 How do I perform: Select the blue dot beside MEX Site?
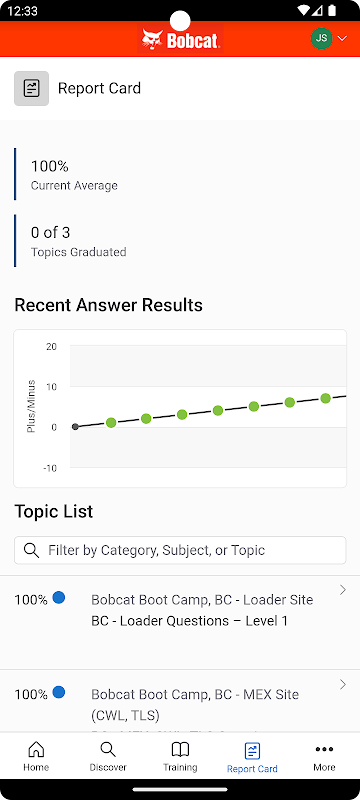[x=59, y=692]
